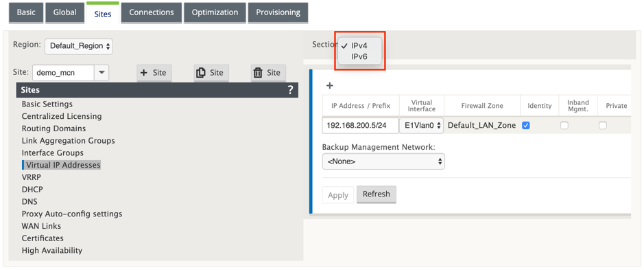
Task: Open Routing Domains section
Action: point(53,128)
